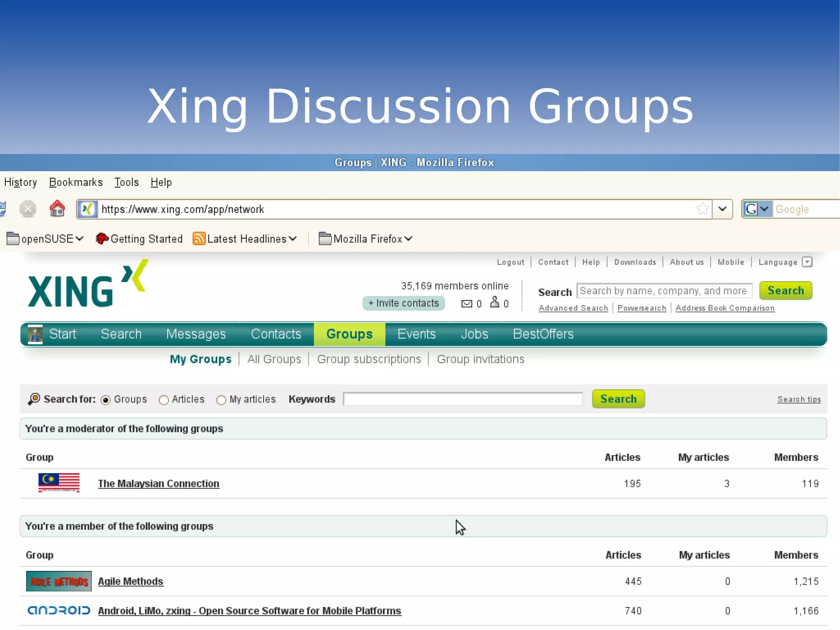Click the Invite contacts button
840x630 pixels.
point(404,303)
